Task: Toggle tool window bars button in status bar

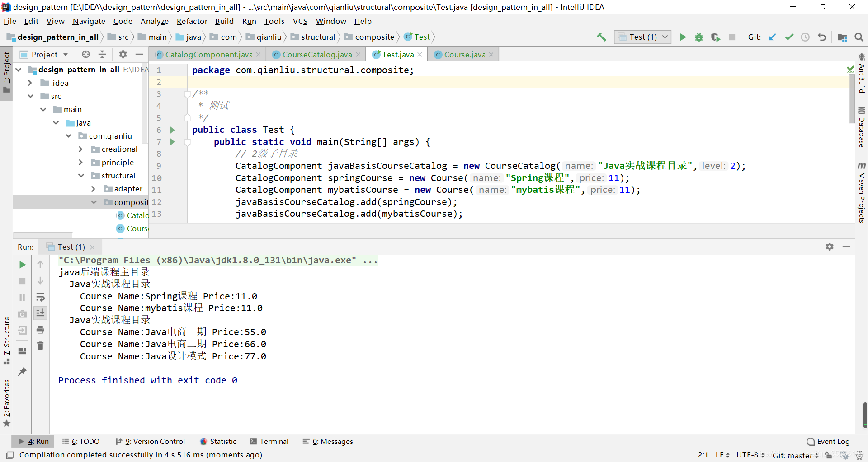Action: tap(10, 455)
